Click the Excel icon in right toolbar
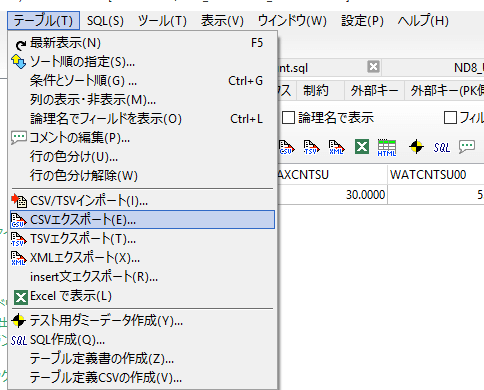 click(x=362, y=147)
